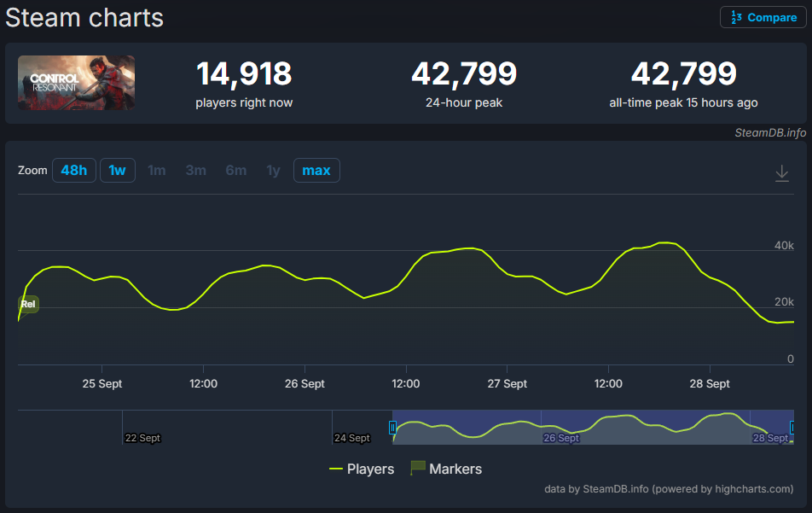
Task: Select the 1m zoom option
Action: point(156,171)
